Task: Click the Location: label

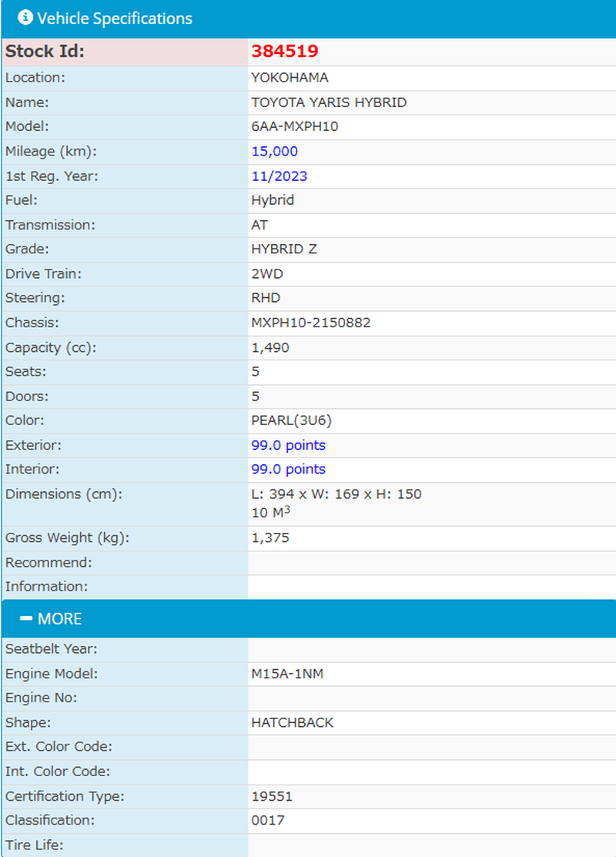Action: 35,78
